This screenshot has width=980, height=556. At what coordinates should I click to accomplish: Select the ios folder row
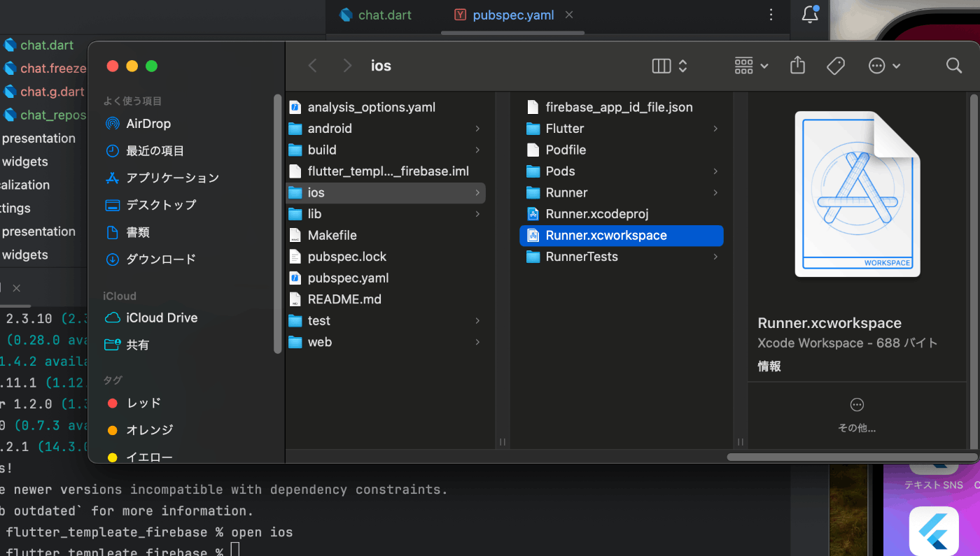point(386,192)
